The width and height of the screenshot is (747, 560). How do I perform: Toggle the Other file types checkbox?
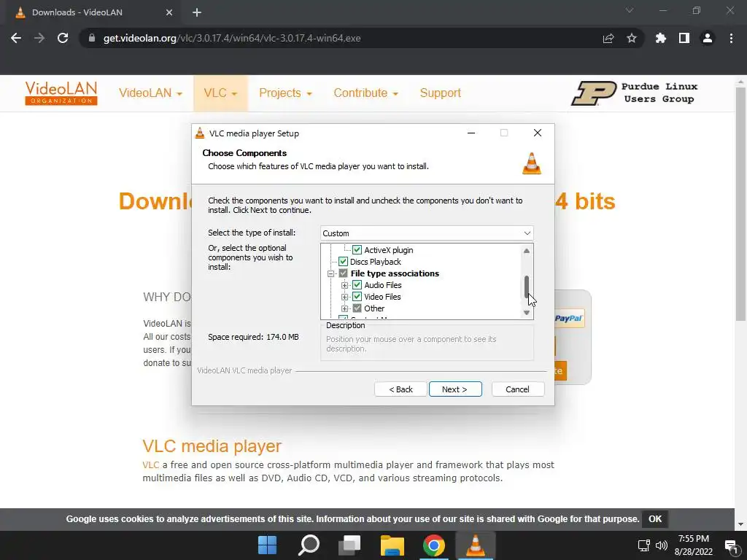pyautogui.click(x=357, y=308)
